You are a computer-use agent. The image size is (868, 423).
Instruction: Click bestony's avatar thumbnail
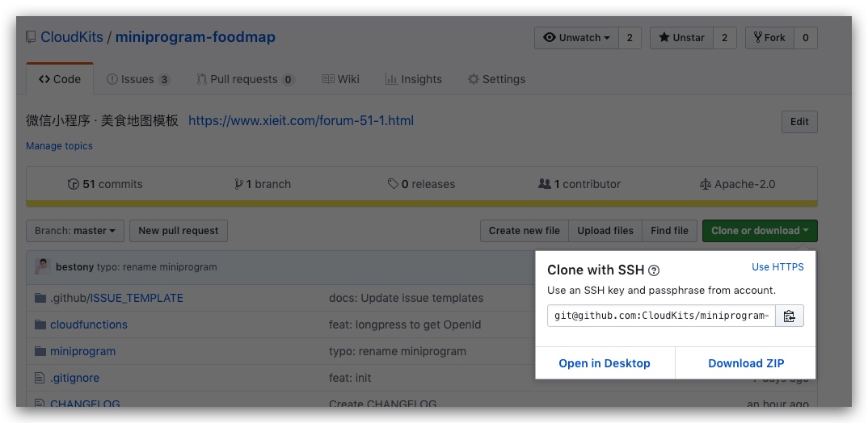[42, 266]
